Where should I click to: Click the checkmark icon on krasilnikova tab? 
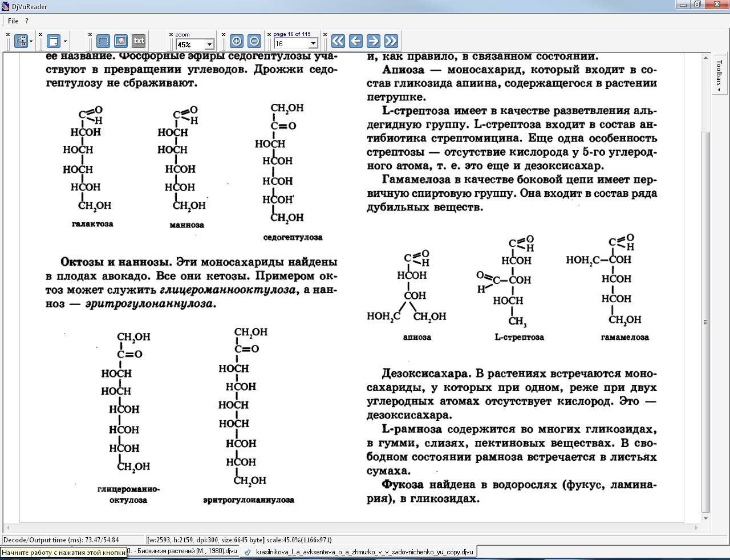248,552
